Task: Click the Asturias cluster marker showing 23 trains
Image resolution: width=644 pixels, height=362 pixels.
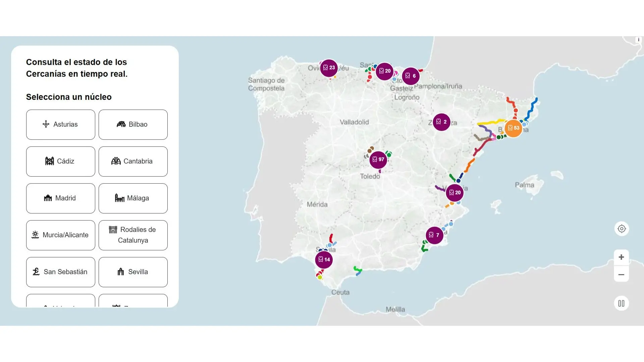Action: (329, 67)
